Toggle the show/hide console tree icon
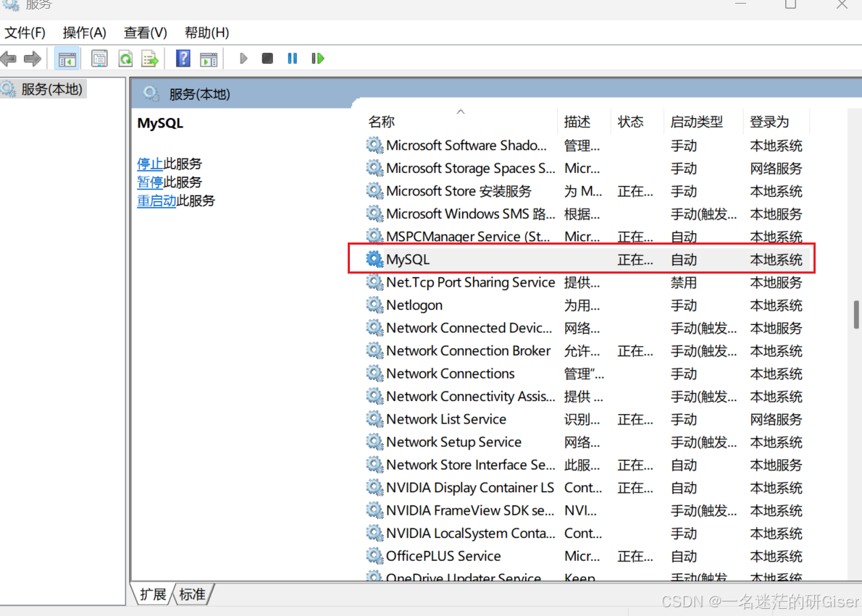This screenshot has width=862, height=616. click(x=67, y=59)
